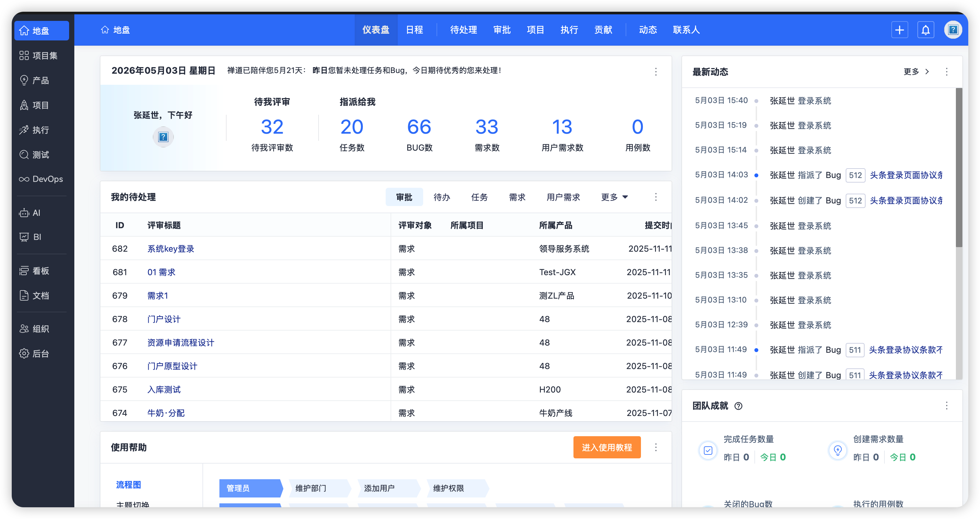This screenshot has height=519, width=980.
Task: Open the notifications bell
Action: (x=926, y=30)
